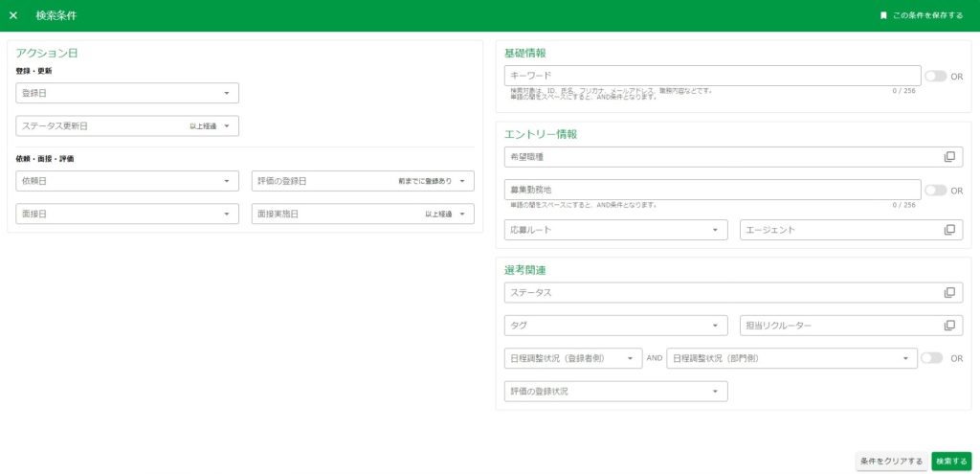Viewport: 980px width, 474px height.
Task: Expand the タグ dropdown
Action: click(714, 326)
